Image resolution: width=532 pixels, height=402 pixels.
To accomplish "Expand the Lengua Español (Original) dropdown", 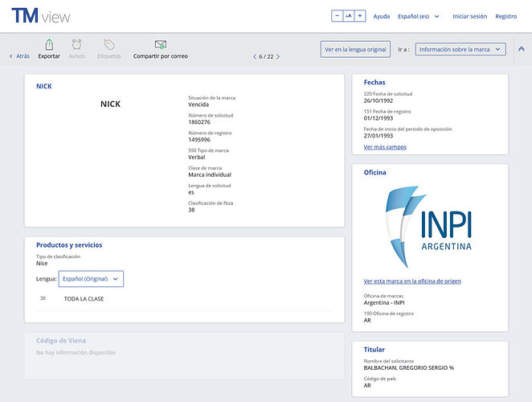I will pos(91,279).
